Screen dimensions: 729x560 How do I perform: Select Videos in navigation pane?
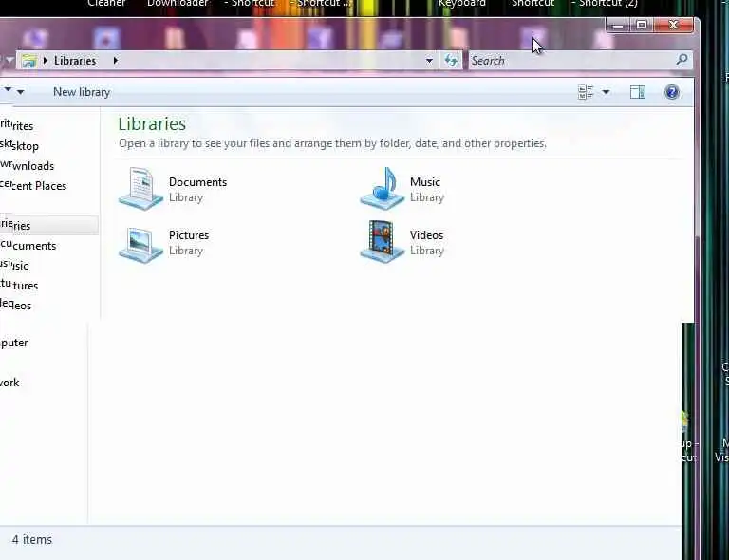pos(16,306)
